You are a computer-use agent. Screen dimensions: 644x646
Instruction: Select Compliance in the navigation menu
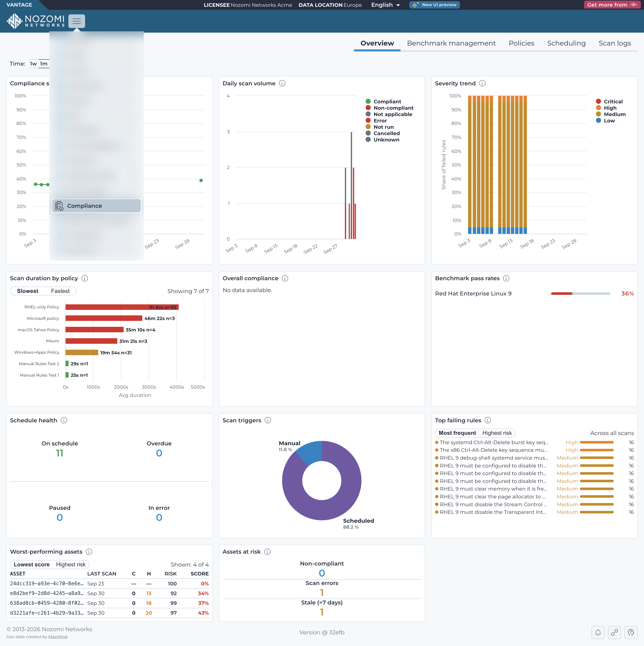96,206
